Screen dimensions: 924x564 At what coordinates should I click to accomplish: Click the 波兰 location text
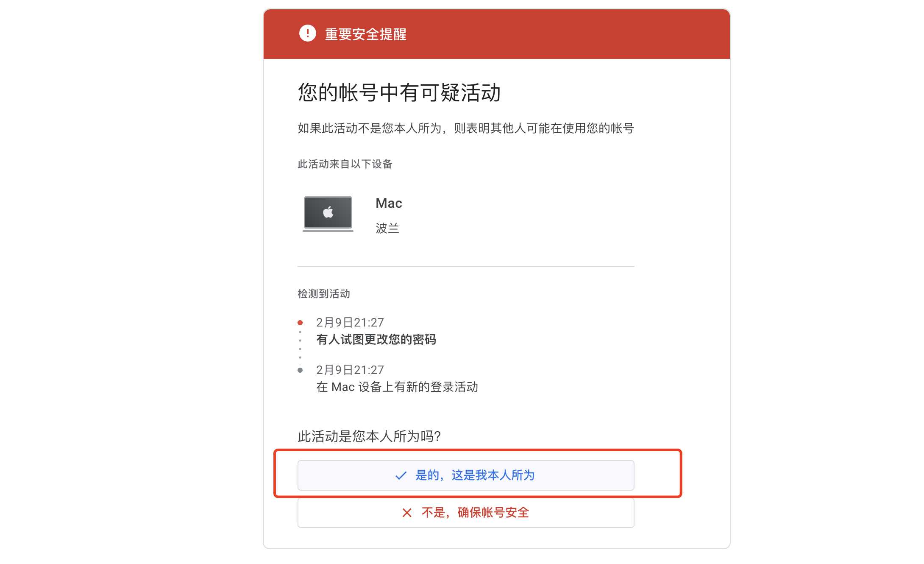pyautogui.click(x=387, y=228)
